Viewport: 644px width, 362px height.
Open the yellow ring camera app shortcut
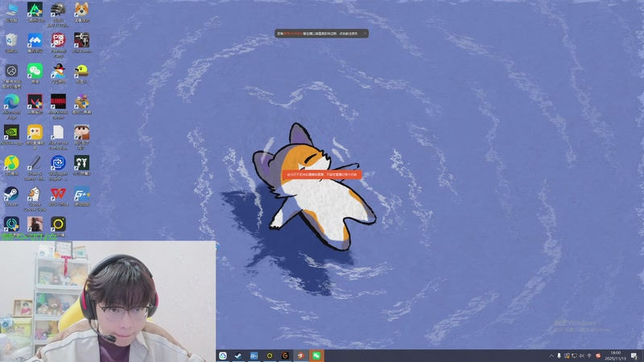[x=58, y=226]
